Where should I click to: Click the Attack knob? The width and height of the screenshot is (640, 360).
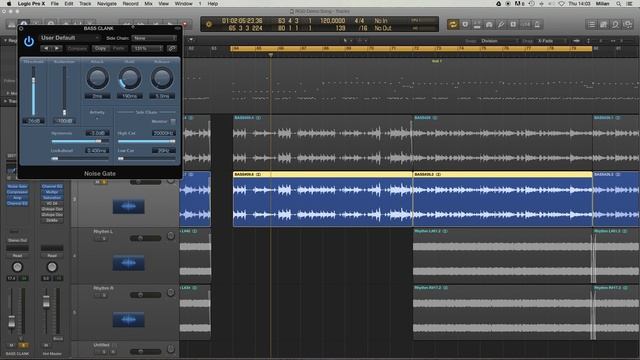tap(98, 78)
